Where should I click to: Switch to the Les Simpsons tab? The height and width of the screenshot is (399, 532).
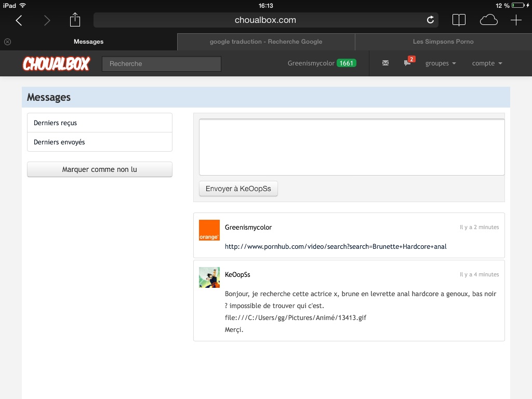click(443, 42)
